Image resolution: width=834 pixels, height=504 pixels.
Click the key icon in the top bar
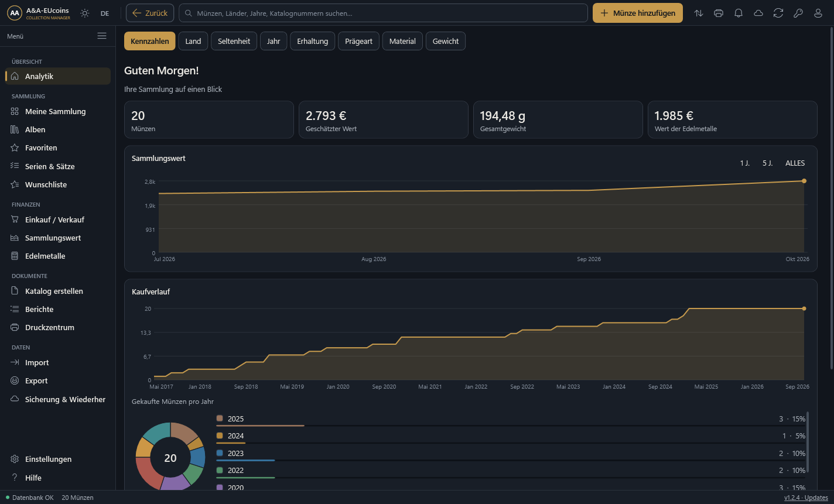pyautogui.click(x=798, y=13)
